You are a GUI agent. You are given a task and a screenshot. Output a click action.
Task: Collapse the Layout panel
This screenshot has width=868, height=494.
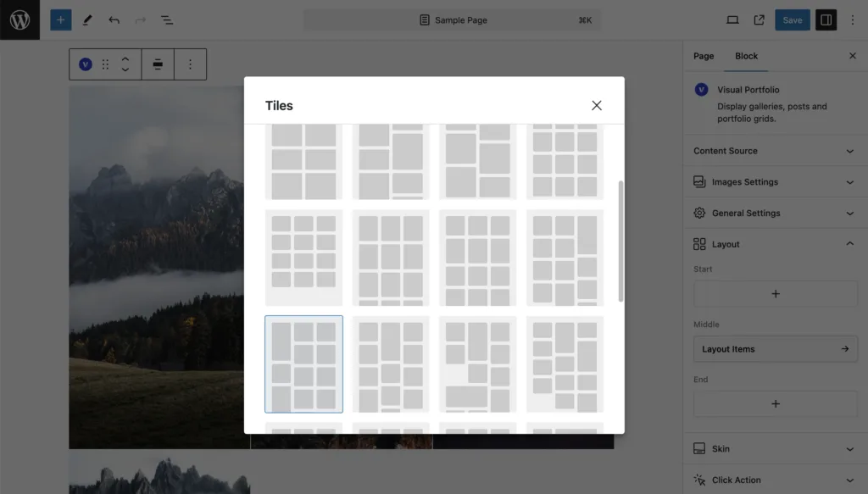775,244
